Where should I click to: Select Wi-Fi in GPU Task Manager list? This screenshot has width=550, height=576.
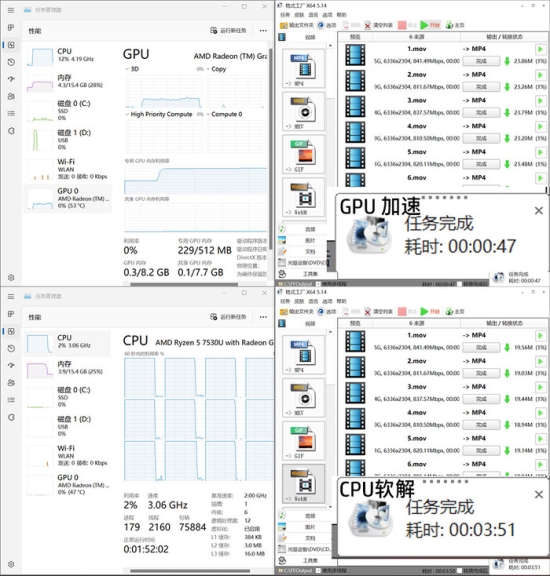tap(68, 169)
